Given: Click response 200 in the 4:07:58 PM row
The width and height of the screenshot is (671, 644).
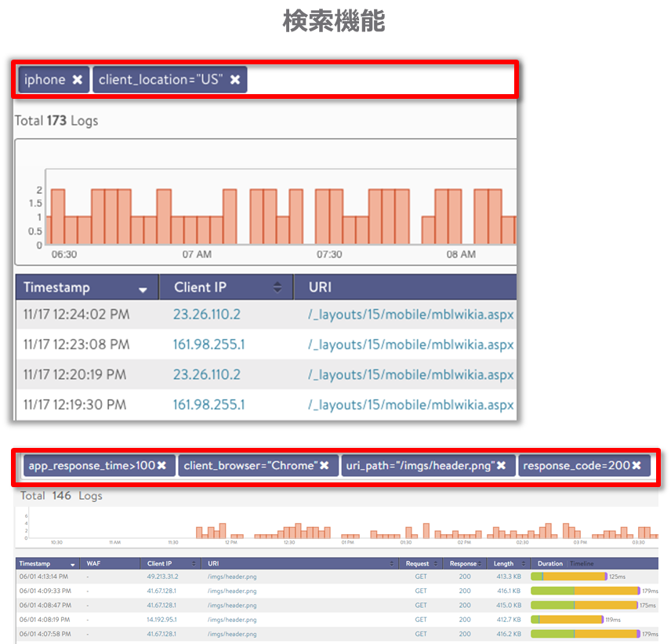Looking at the screenshot, I should [465, 634].
